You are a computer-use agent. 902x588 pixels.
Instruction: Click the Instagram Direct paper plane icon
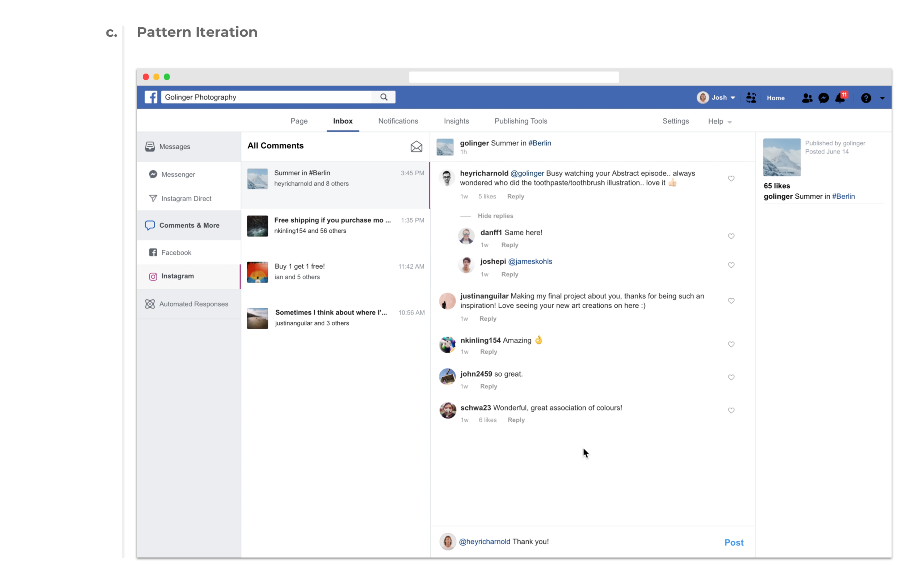tap(153, 198)
